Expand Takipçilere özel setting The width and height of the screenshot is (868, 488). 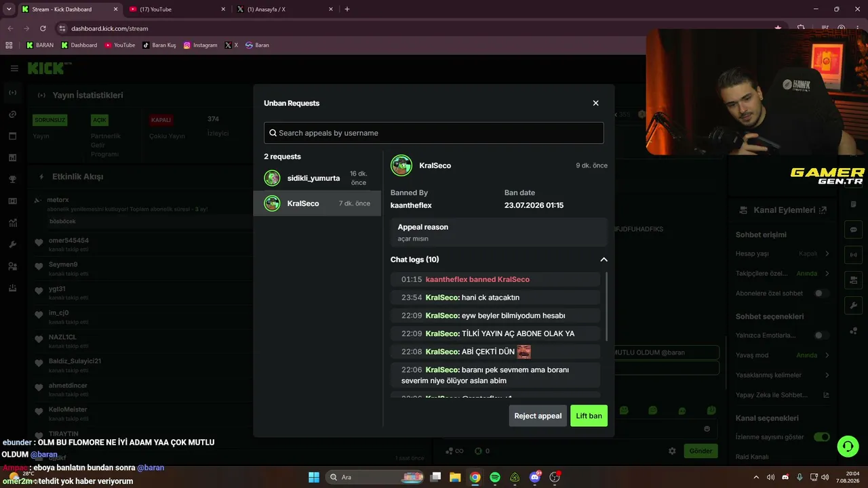coord(783,273)
